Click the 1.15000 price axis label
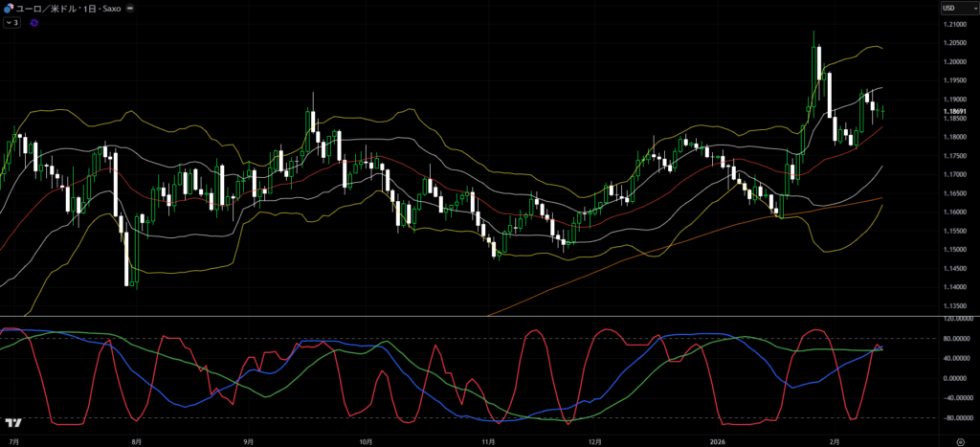This screenshot has width=980, height=447. click(953, 250)
